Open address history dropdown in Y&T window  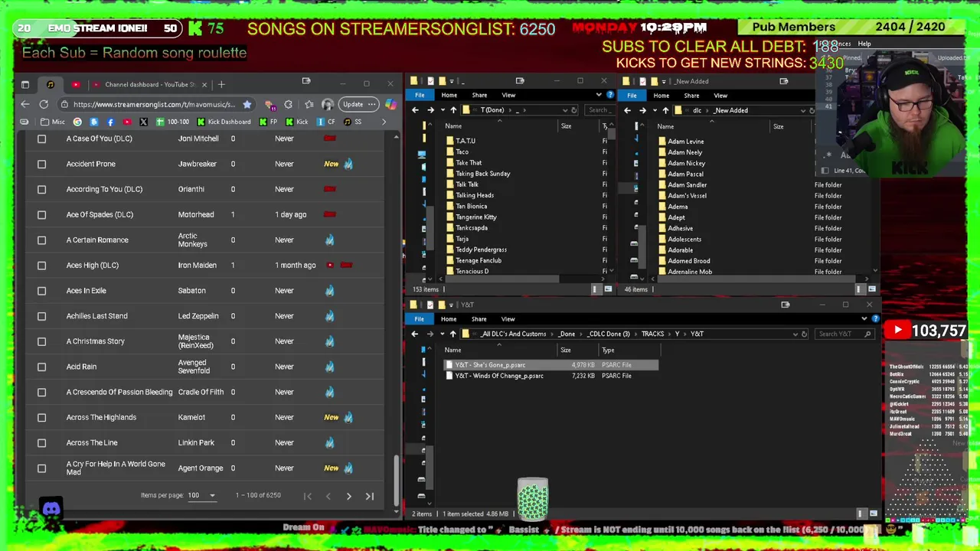click(x=795, y=334)
